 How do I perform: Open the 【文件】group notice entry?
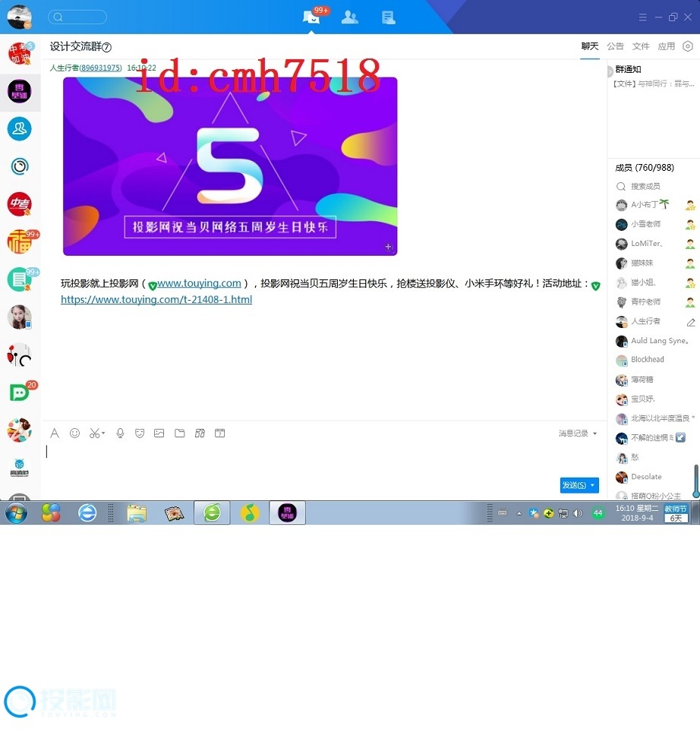[654, 84]
